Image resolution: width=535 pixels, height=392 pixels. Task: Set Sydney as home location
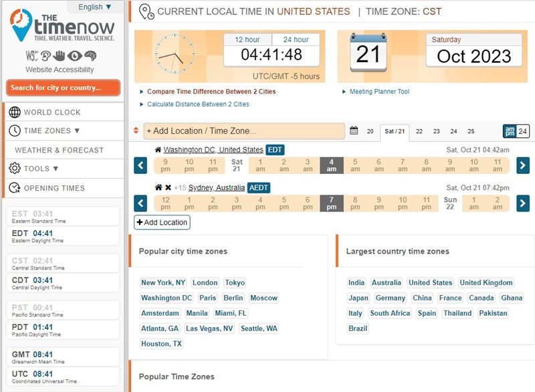(x=157, y=188)
